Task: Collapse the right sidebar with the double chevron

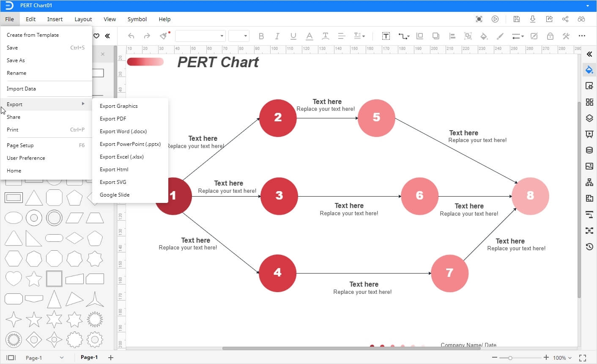Action: point(589,54)
